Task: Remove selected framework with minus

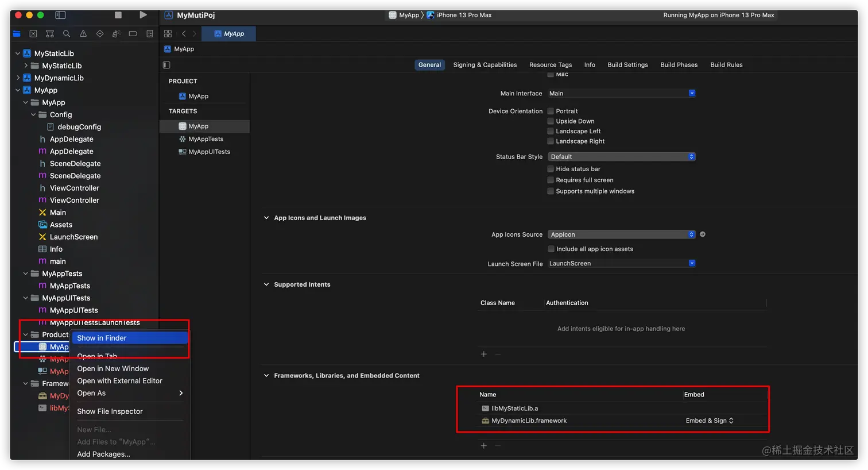Action: (x=498, y=445)
